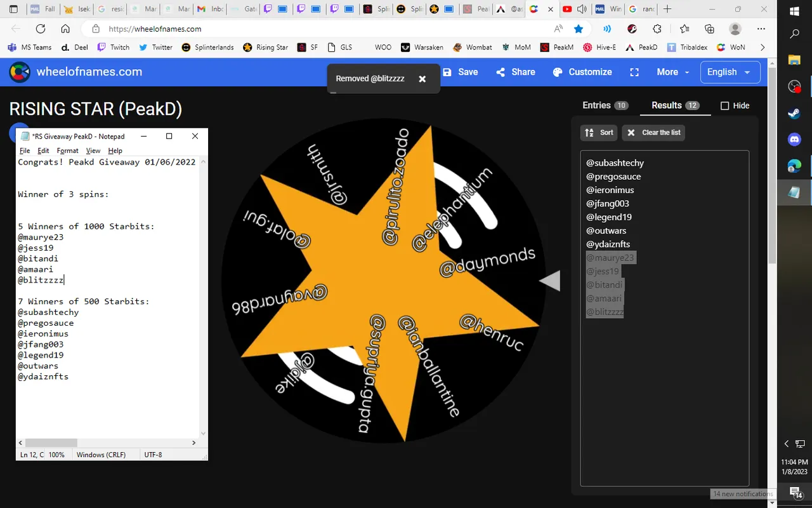Open File Explorer from taskbar
This screenshot has width=812, height=508.
coord(794,60)
